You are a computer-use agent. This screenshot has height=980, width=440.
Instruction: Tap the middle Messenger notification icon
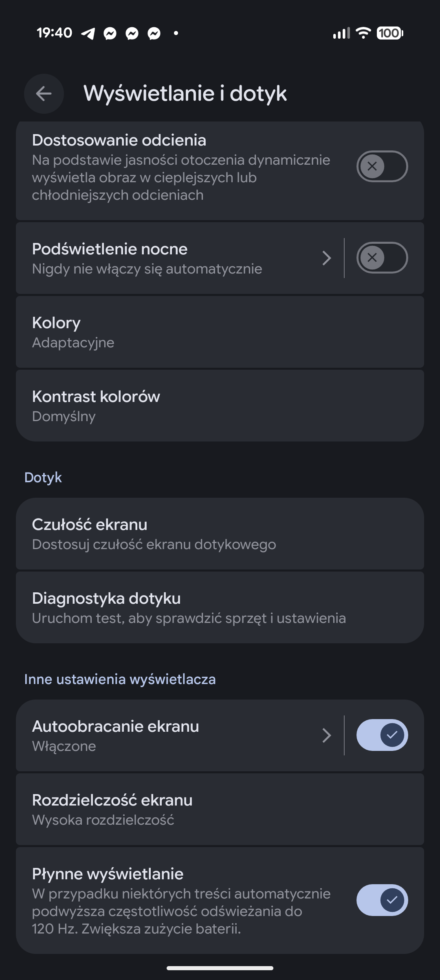pyautogui.click(x=132, y=33)
